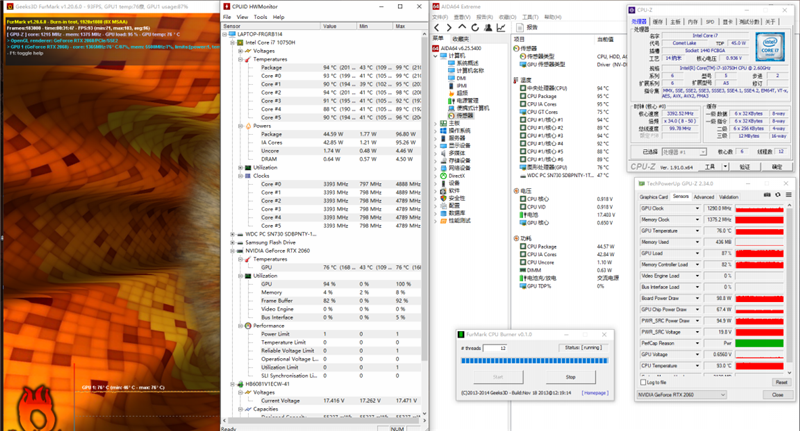Switch to Graphics Card tab in GPU-Z
The height and width of the screenshot is (431, 800).
pos(654,197)
